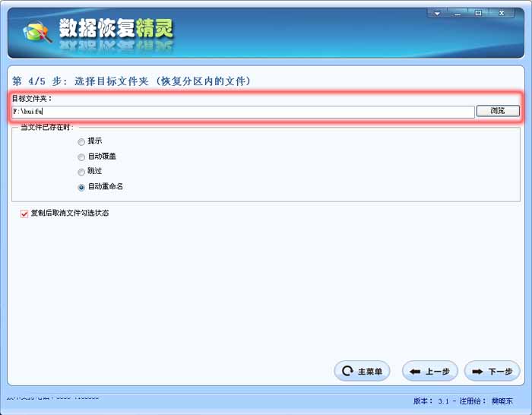Click the right arrow icon on 下一步
Viewport: 532px width, 415px height.
477,372
